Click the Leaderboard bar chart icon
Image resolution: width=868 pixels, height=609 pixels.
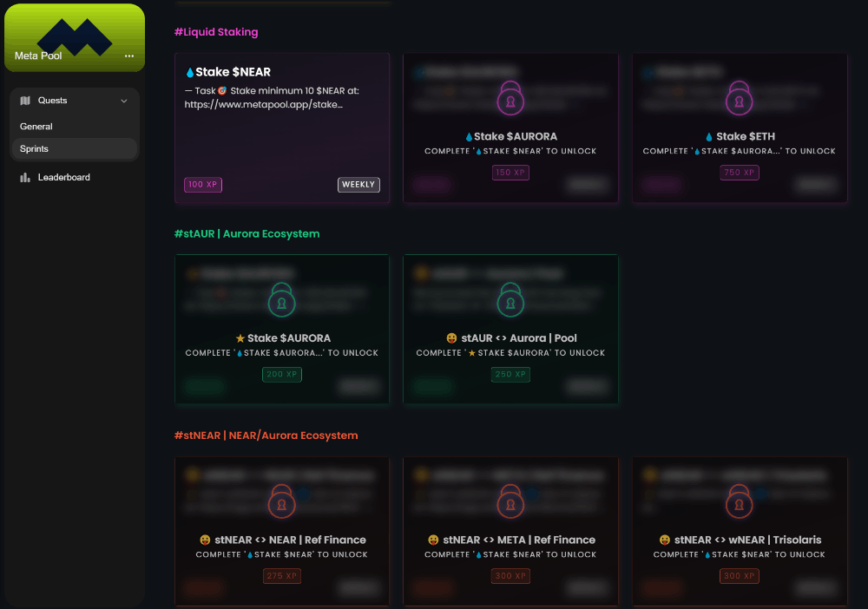(25, 177)
